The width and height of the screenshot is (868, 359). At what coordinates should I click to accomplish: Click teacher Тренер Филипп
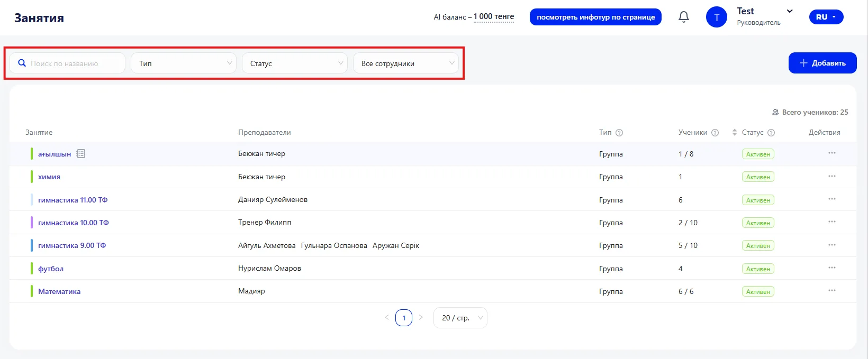click(x=265, y=223)
